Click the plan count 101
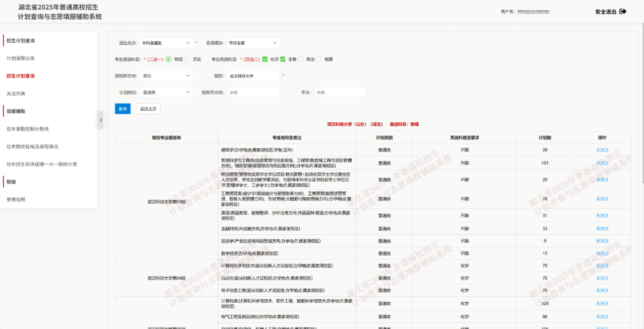 [544, 163]
